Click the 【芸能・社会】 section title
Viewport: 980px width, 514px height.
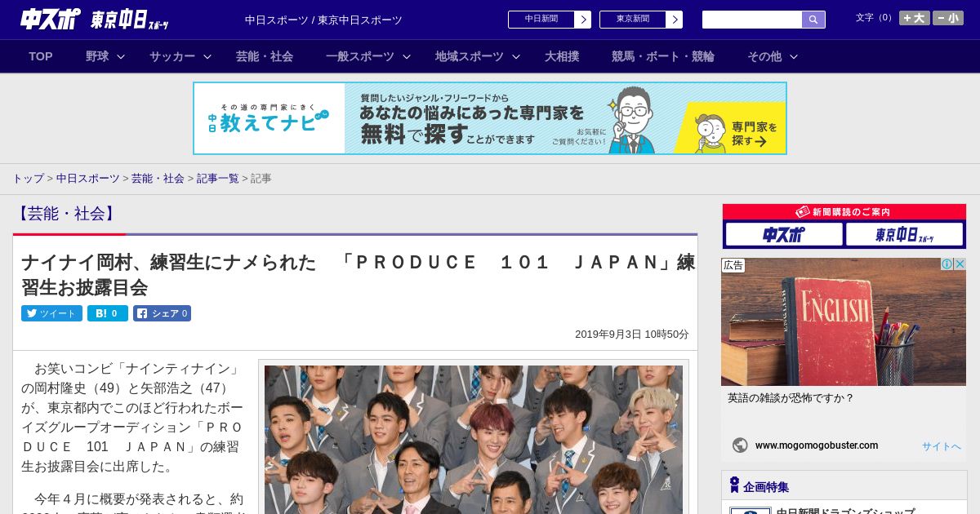(x=66, y=214)
